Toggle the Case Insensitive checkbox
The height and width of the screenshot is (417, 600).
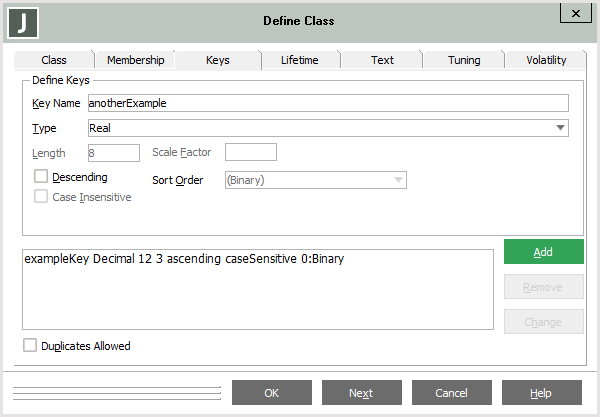point(41,197)
